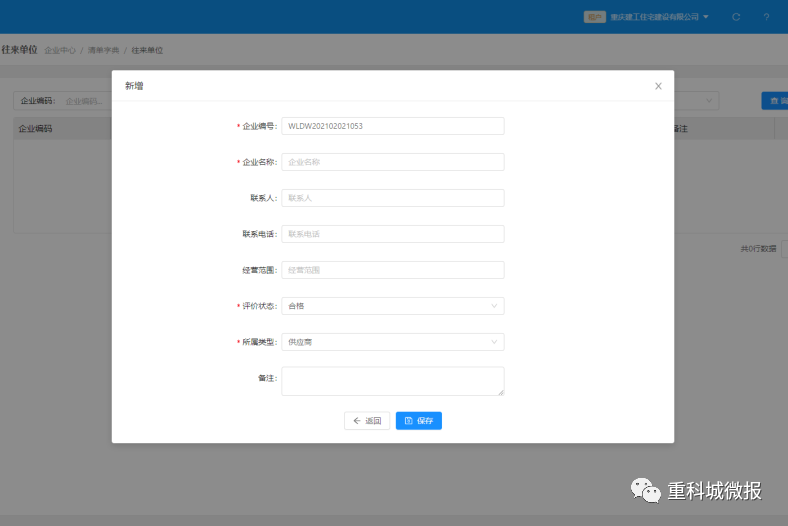Click the 联系电话 input field
The image size is (788, 526).
[x=392, y=234]
